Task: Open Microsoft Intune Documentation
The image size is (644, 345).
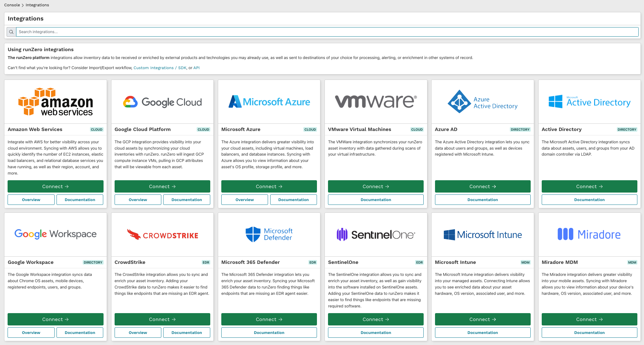Action: (x=483, y=333)
